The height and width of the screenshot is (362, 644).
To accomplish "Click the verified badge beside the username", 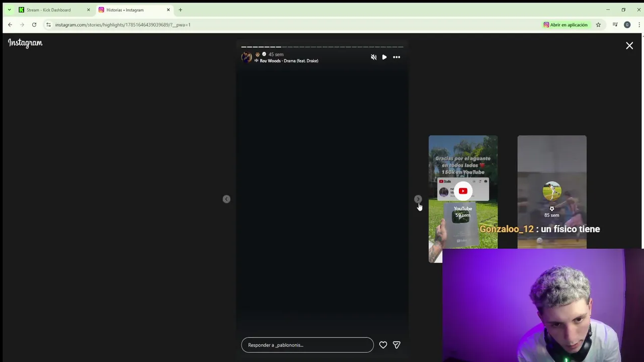I will pyautogui.click(x=264, y=54).
